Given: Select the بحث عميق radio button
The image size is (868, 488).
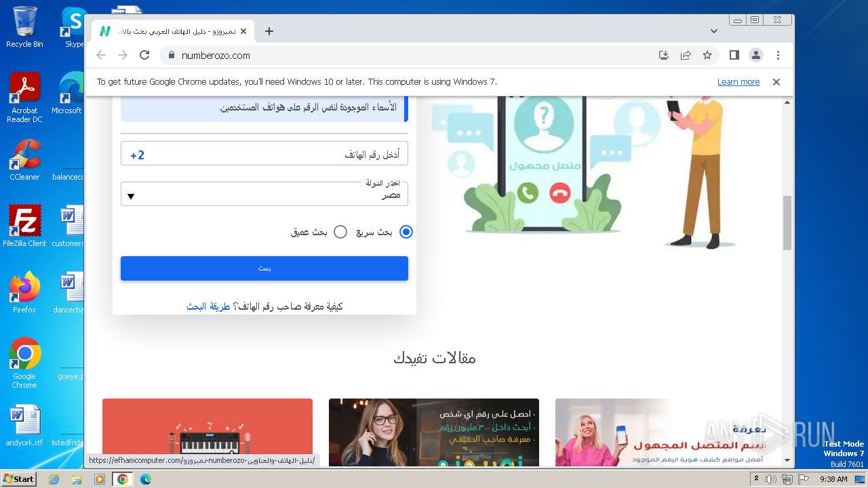Looking at the screenshot, I should (340, 232).
